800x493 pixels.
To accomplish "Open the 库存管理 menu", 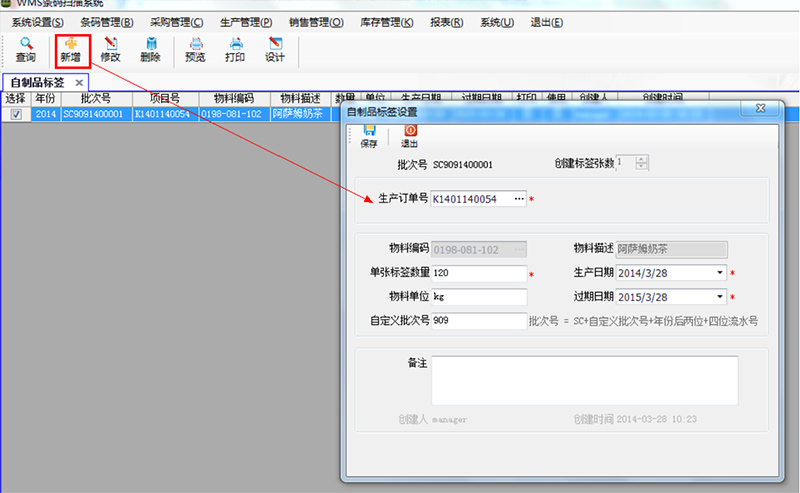I will click(384, 23).
